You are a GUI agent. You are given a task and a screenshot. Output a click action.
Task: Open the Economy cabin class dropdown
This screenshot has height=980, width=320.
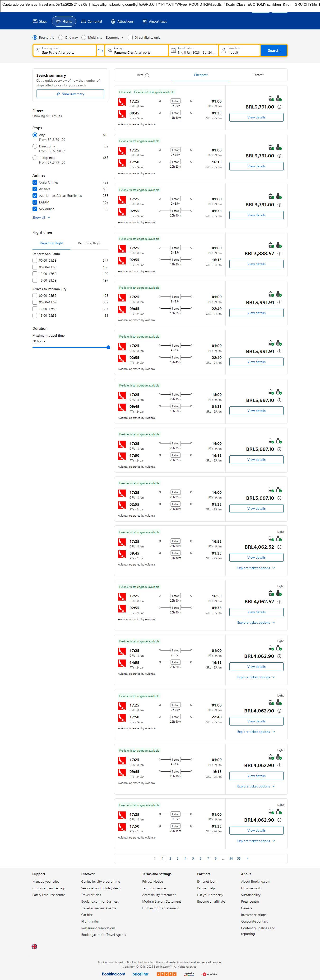114,38
